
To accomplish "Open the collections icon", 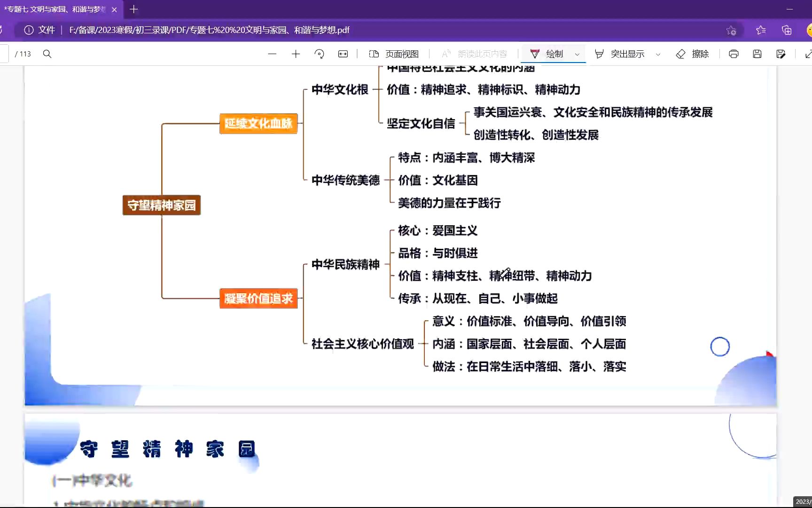I will (x=787, y=30).
